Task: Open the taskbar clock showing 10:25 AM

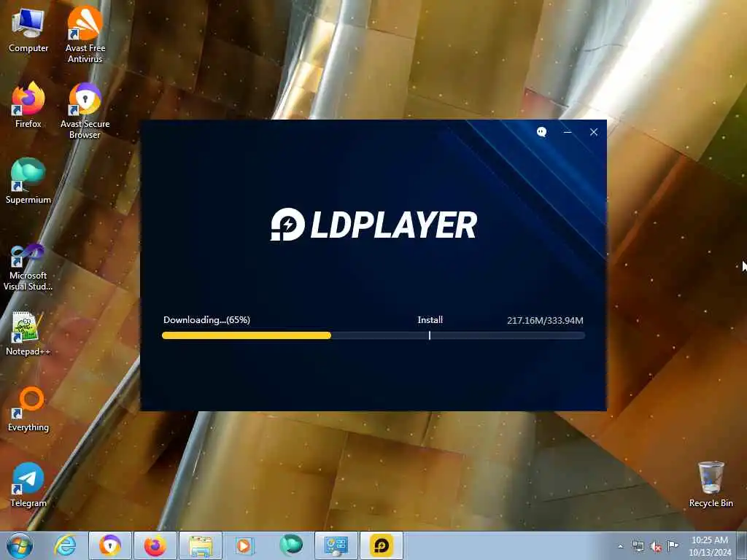Action: coord(710,546)
